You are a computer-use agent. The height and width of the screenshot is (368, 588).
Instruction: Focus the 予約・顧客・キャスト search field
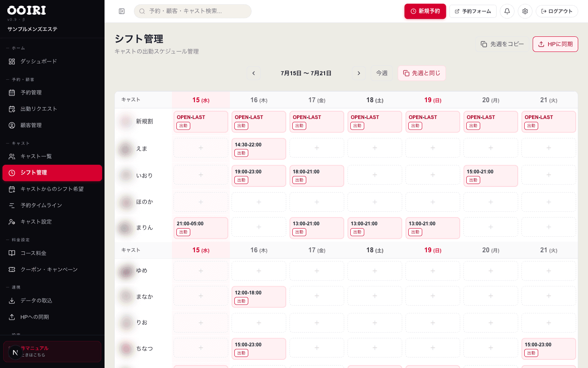click(193, 11)
